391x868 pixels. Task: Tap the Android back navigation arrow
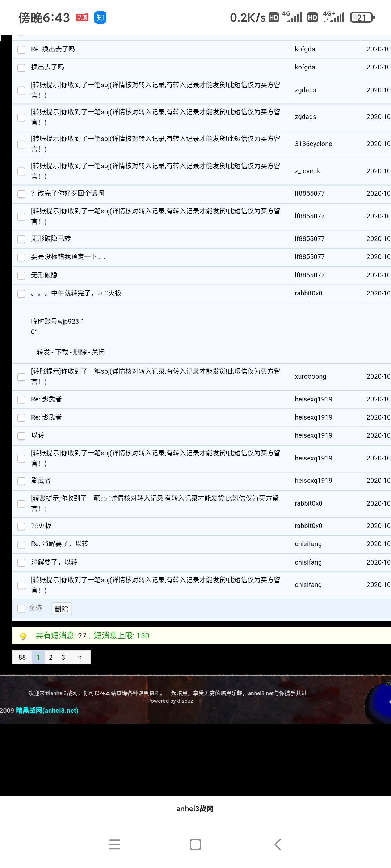[x=278, y=844]
